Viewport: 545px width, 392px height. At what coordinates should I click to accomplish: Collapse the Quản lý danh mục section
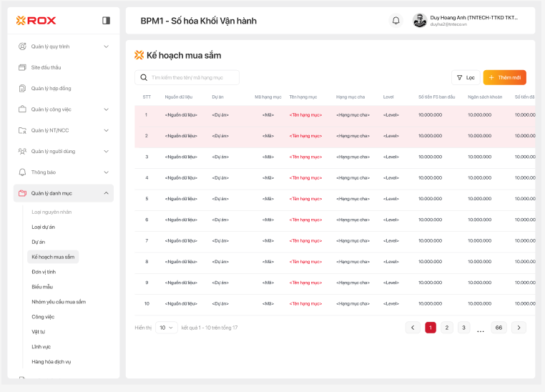coord(106,193)
